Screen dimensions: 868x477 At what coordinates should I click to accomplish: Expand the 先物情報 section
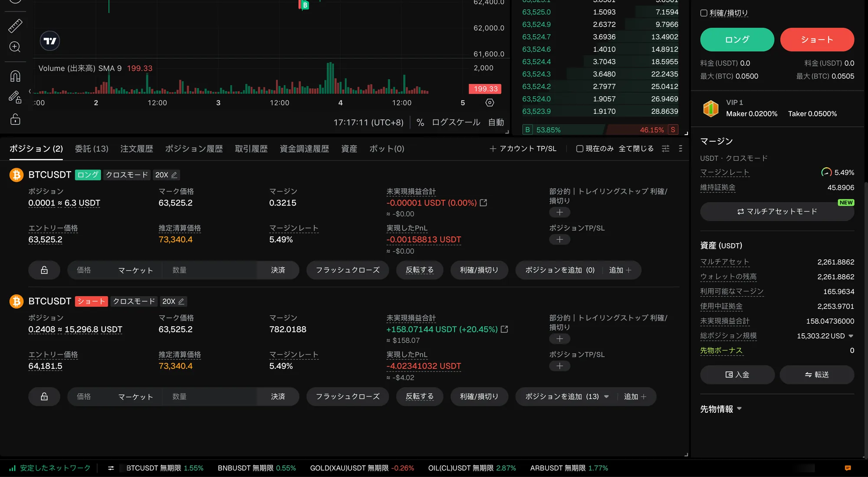point(721,409)
